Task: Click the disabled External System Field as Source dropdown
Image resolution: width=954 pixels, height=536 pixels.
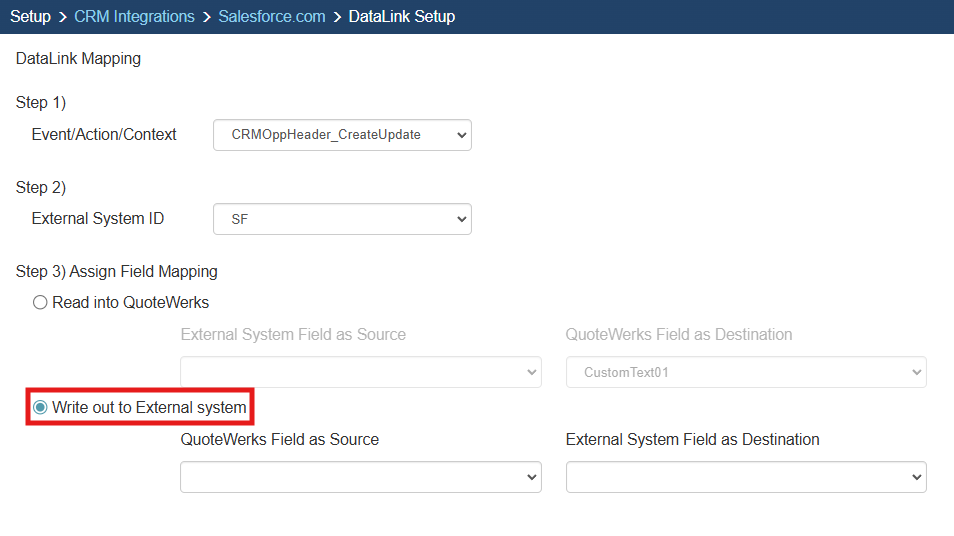Action: pos(360,372)
